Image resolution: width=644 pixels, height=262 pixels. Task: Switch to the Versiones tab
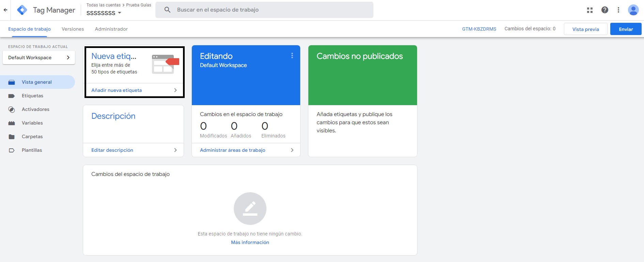pyautogui.click(x=73, y=29)
